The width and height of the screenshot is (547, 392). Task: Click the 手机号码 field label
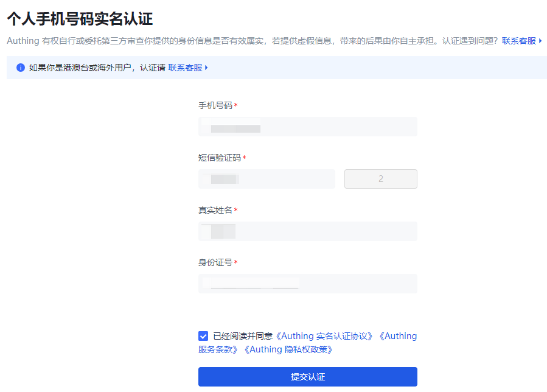coord(215,105)
